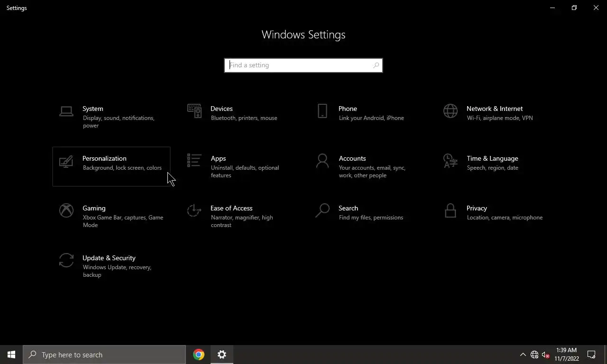Click the Phone settings title
The image size is (607, 364).
pos(348,109)
